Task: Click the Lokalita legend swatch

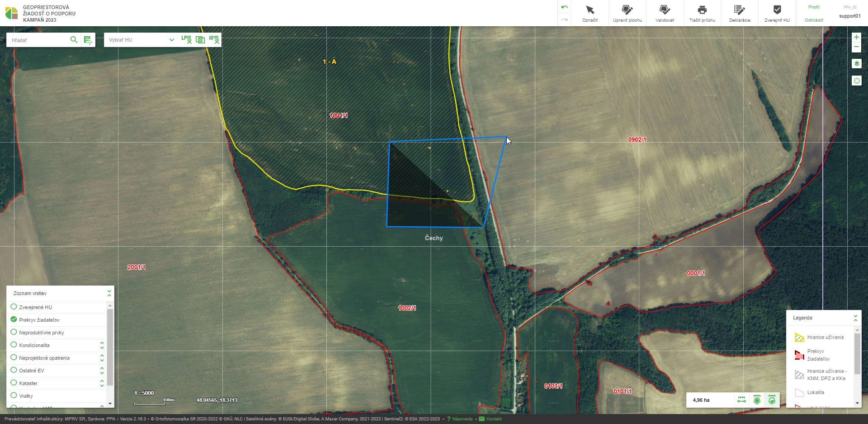Action: pos(799,392)
